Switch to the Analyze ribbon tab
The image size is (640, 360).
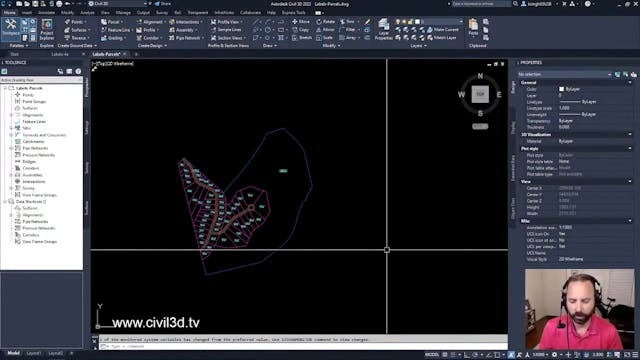point(87,13)
